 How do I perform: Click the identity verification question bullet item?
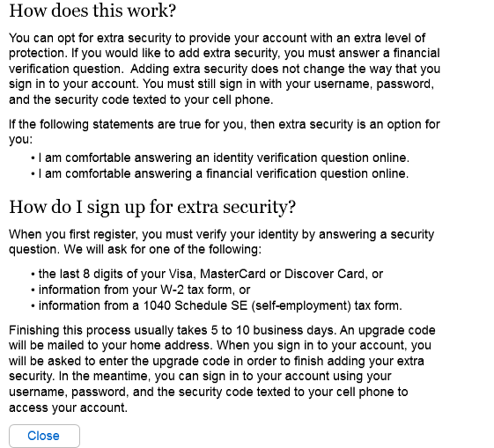tap(220, 158)
